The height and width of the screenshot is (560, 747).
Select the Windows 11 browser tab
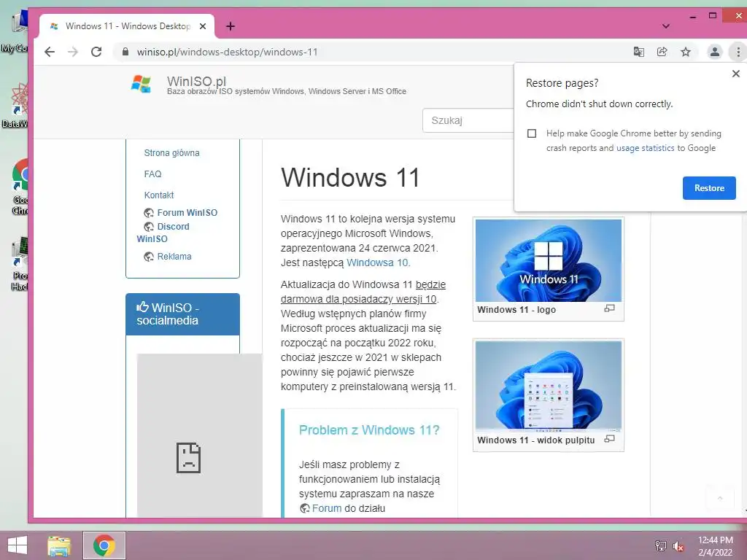tap(128, 26)
